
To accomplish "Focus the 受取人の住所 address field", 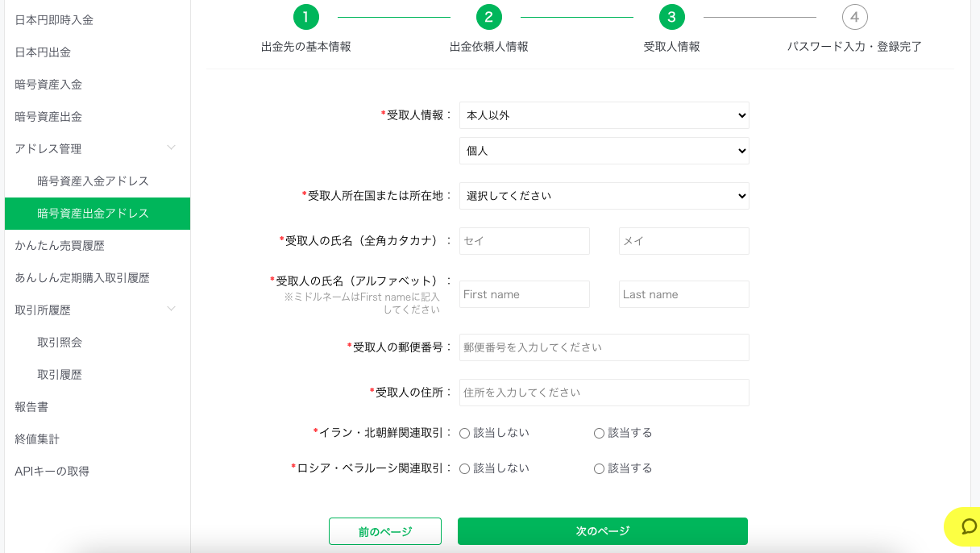I will click(604, 393).
